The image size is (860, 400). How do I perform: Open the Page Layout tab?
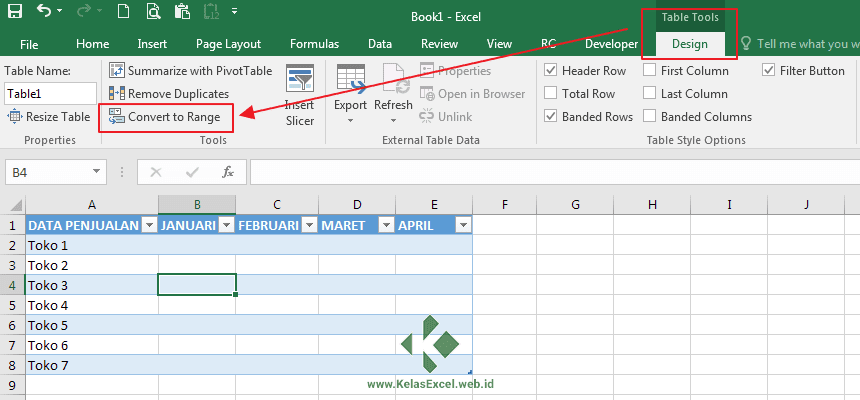pyautogui.click(x=228, y=44)
